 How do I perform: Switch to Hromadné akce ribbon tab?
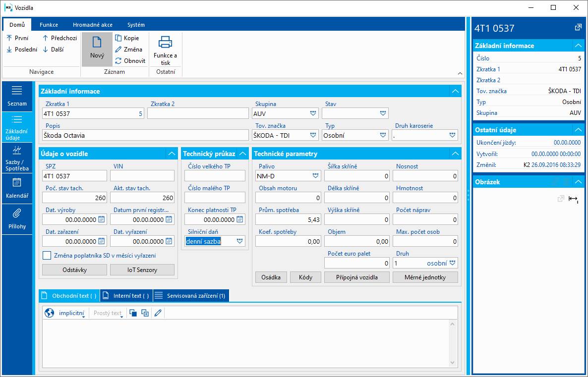point(93,25)
